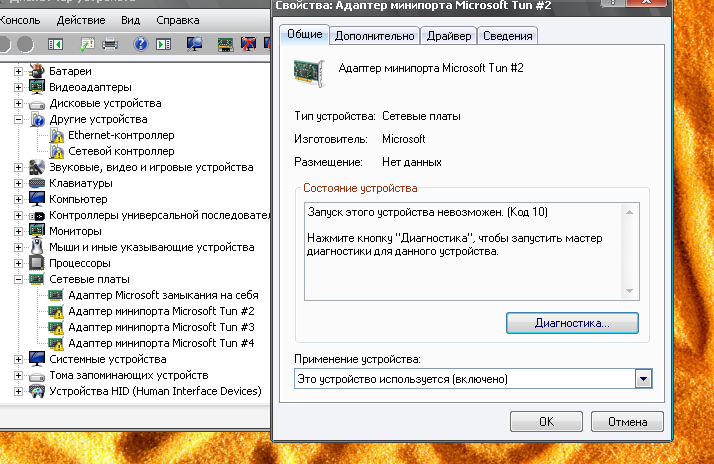Open the Справка menu
The image size is (714, 464).
click(x=178, y=20)
